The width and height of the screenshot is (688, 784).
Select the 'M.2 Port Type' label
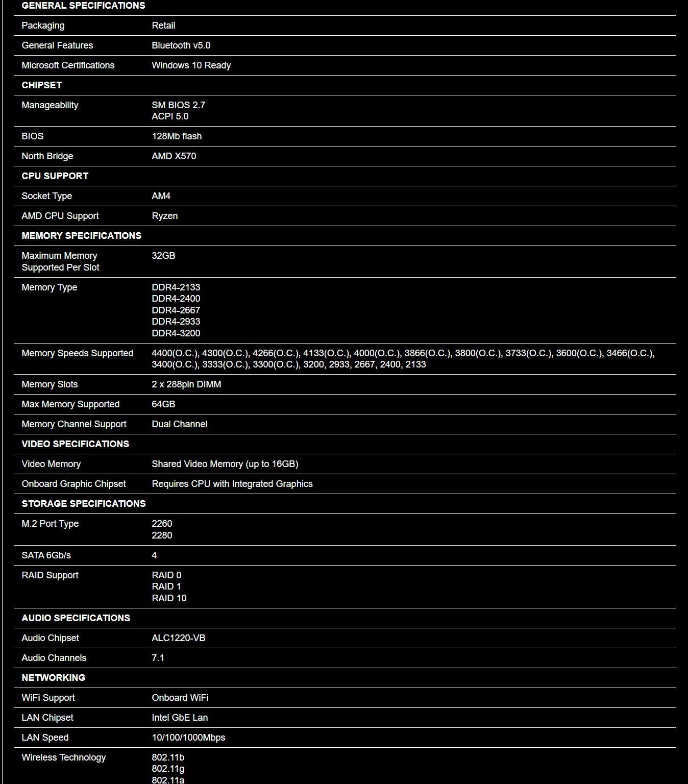click(x=50, y=524)
